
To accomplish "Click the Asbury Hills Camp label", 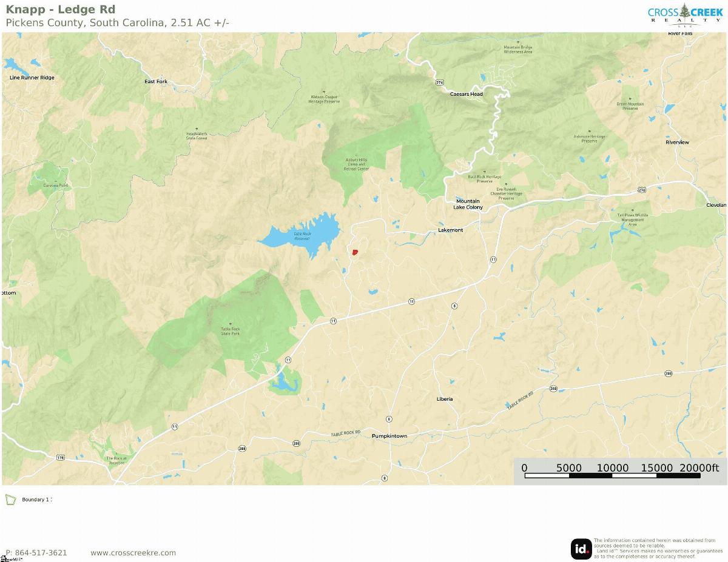I will pos(356,164).
